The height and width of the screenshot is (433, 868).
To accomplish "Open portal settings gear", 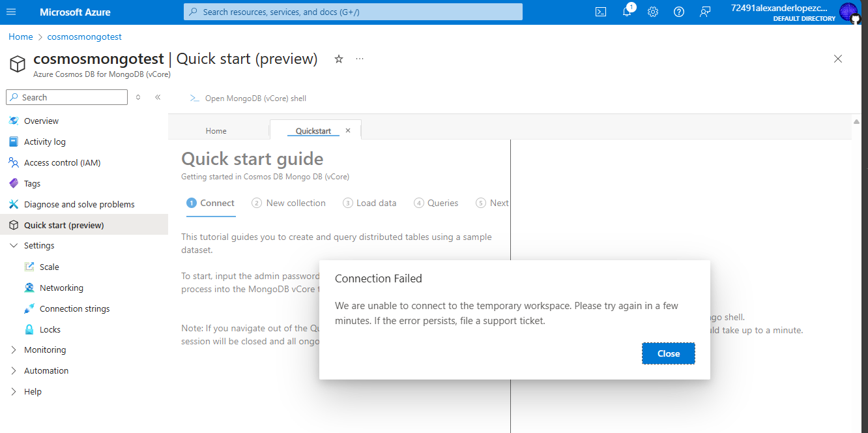I will click(653, 12).
